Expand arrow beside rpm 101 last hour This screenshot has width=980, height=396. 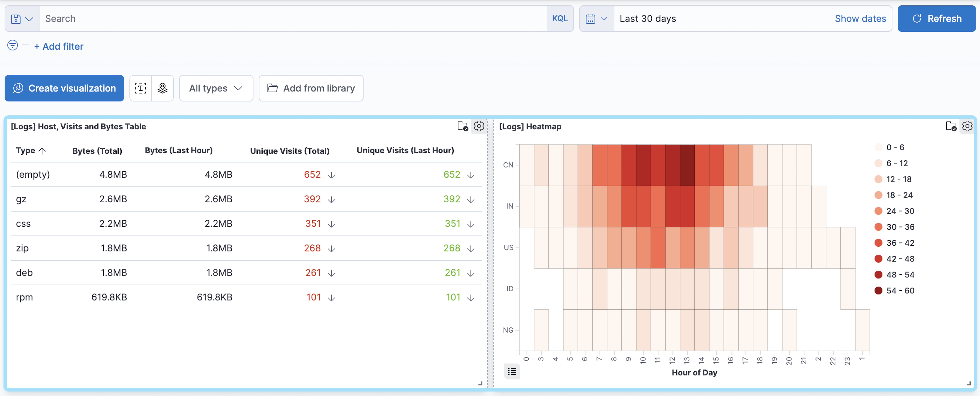pos(471,298)
